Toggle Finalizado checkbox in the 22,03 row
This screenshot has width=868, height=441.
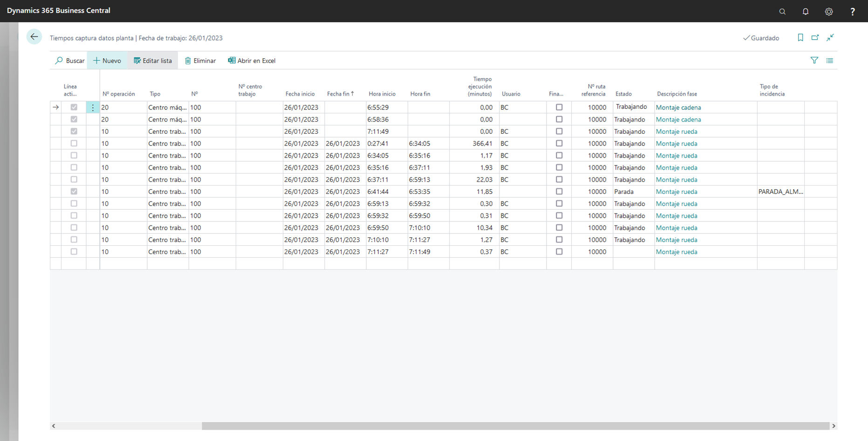[559, 179]
